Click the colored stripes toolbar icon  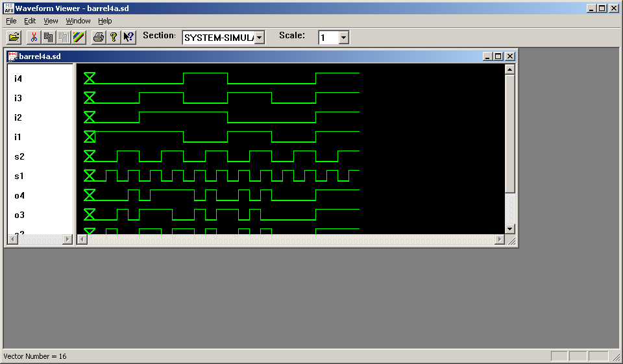pyautogui.click(x=79, y=37)
